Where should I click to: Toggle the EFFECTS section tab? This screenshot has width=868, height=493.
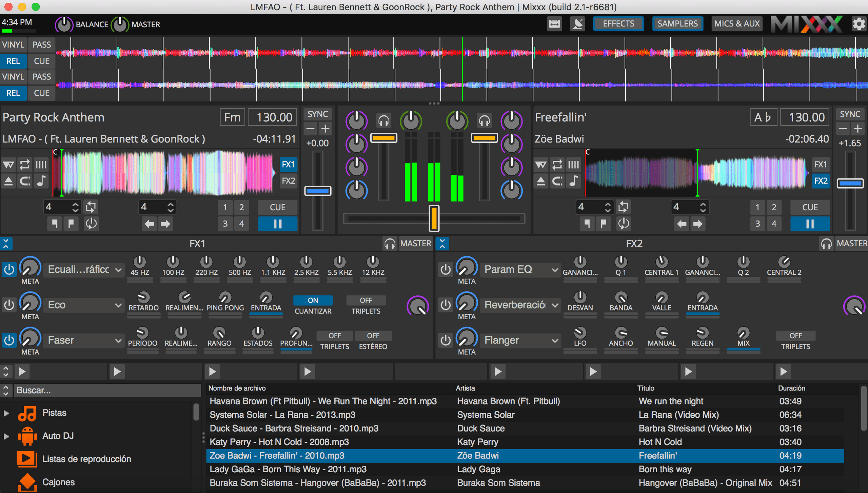pos(618,24)
